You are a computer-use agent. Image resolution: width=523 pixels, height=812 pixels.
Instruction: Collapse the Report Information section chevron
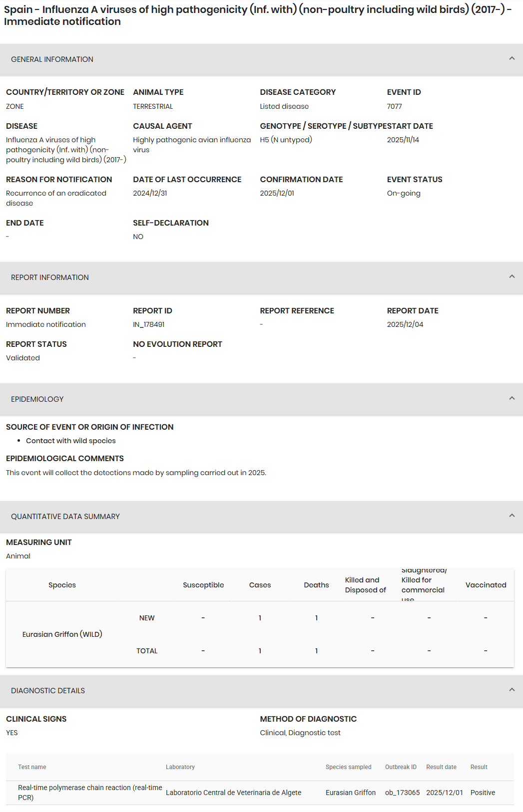(512, 277)
